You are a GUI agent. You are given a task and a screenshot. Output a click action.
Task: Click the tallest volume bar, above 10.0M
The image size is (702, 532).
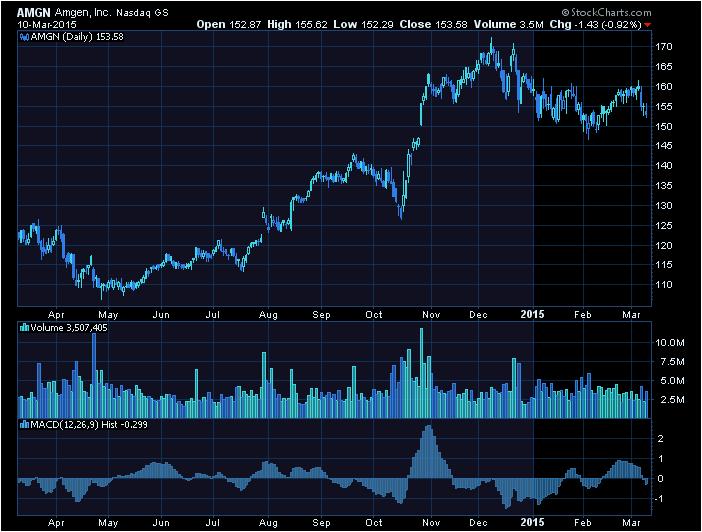click(x=421, y=373)
